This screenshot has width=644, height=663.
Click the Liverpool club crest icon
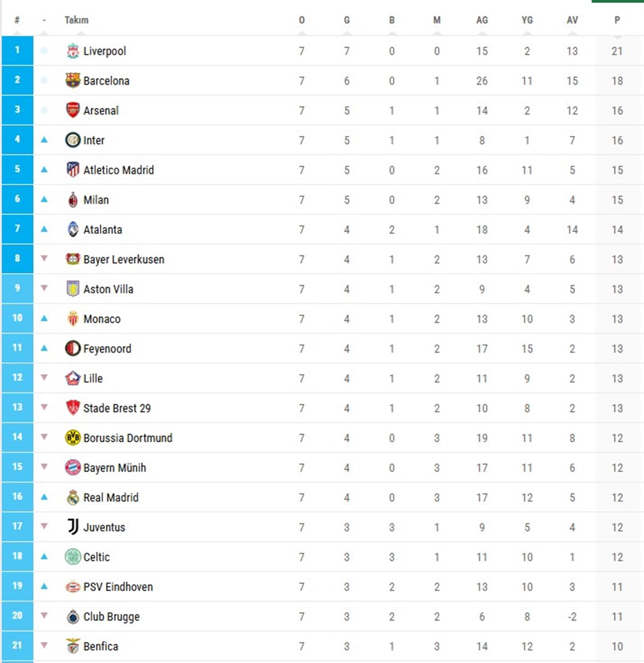coord(73,51)
